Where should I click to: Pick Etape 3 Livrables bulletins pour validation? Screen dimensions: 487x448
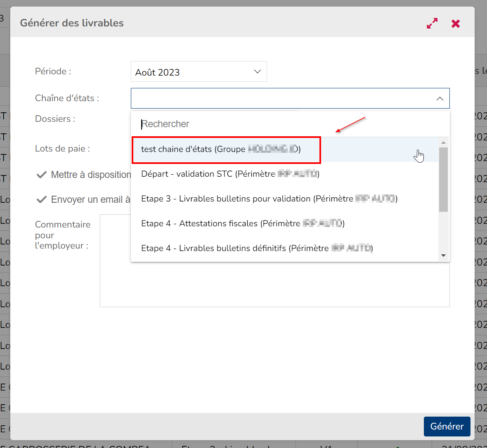pyautogui.click(x=268, y=199)
